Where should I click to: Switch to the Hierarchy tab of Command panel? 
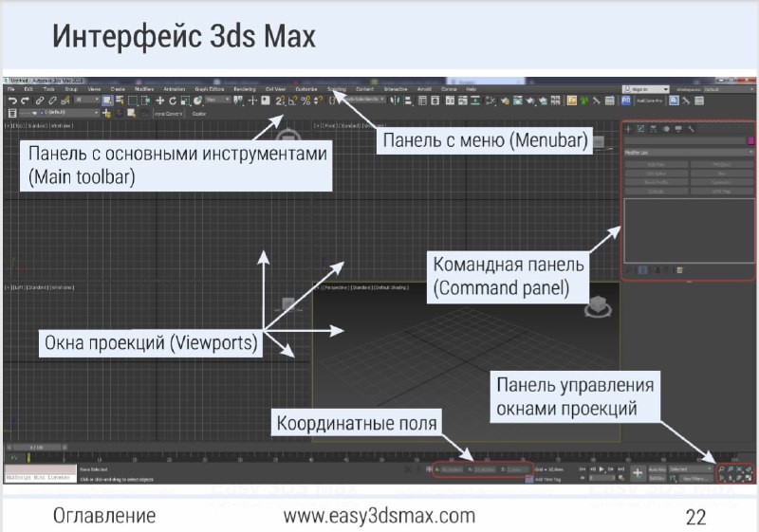click(x=654, y=129)
